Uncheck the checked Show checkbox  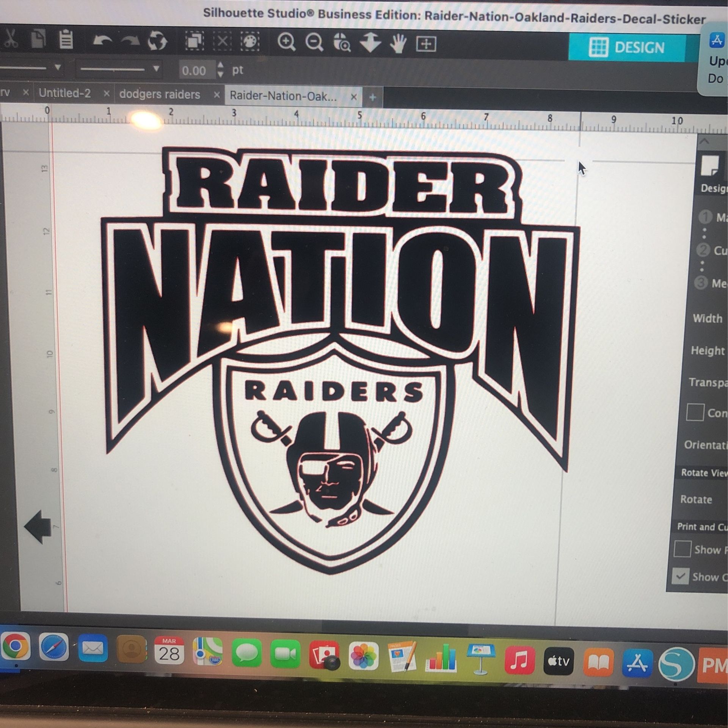click(x=680, y=576)
